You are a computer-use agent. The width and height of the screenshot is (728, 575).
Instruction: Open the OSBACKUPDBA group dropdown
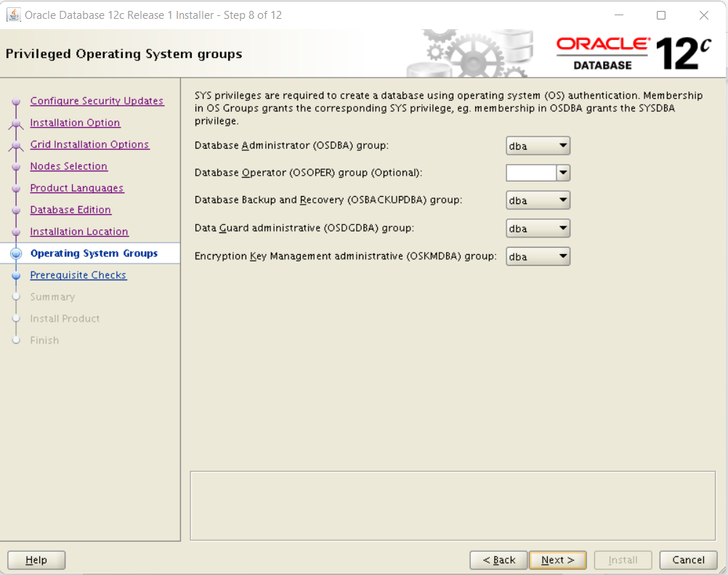[x=538, y=200]
